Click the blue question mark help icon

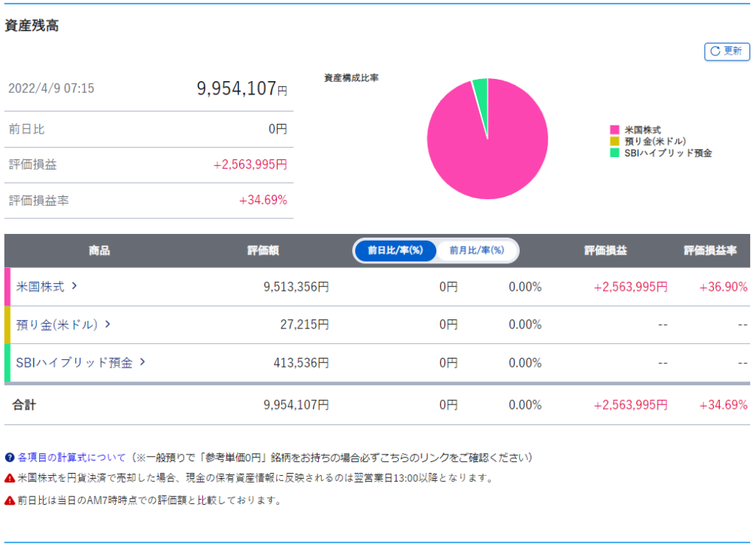[10, 457]
